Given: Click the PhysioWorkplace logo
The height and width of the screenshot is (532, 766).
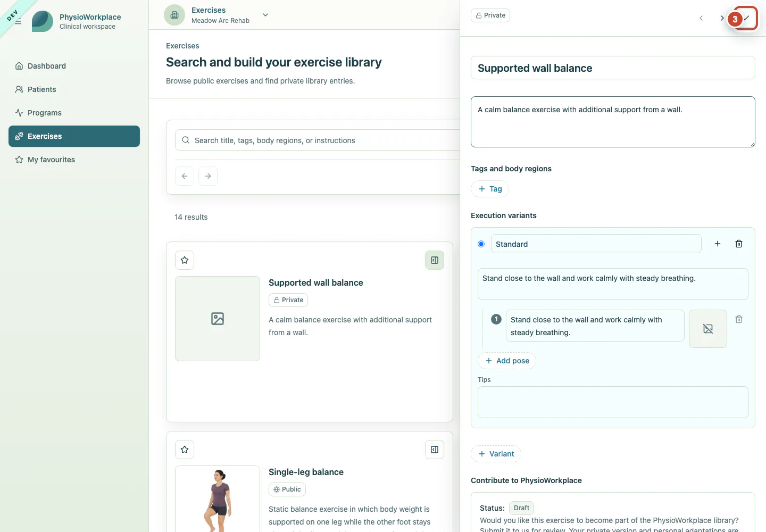Looking at the screenshot, I should tap(43, 21).
